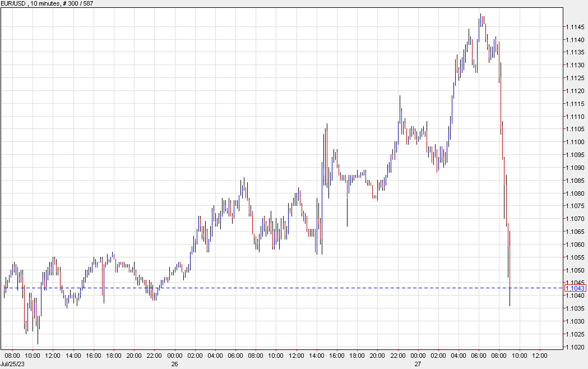Screen dimensions: 588x369
Task: Click the 1.1120 price axis label
Action: (575, 91)
